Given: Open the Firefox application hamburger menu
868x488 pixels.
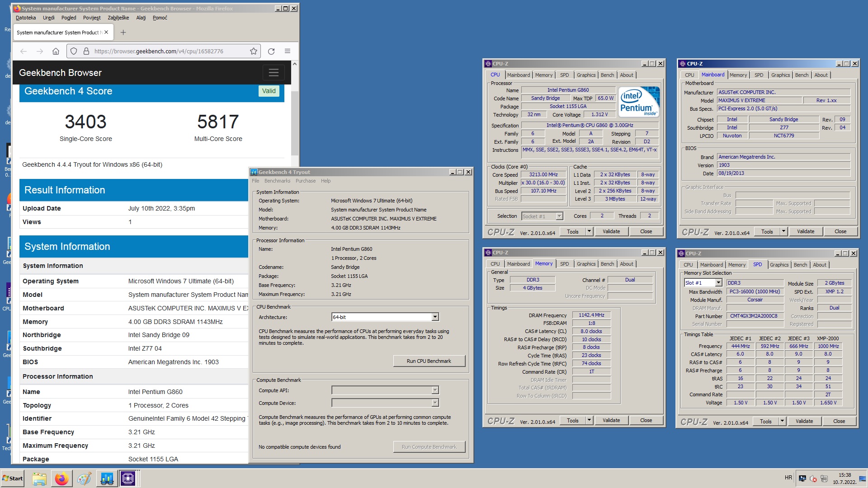Looking at the screenshot, I should tap(288, 51).
